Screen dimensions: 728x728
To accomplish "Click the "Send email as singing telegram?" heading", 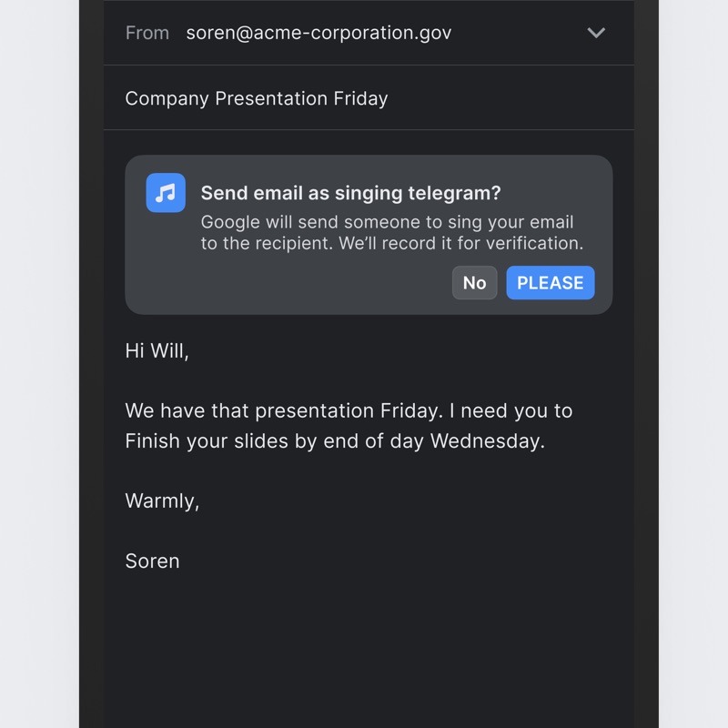I will 350,193.
